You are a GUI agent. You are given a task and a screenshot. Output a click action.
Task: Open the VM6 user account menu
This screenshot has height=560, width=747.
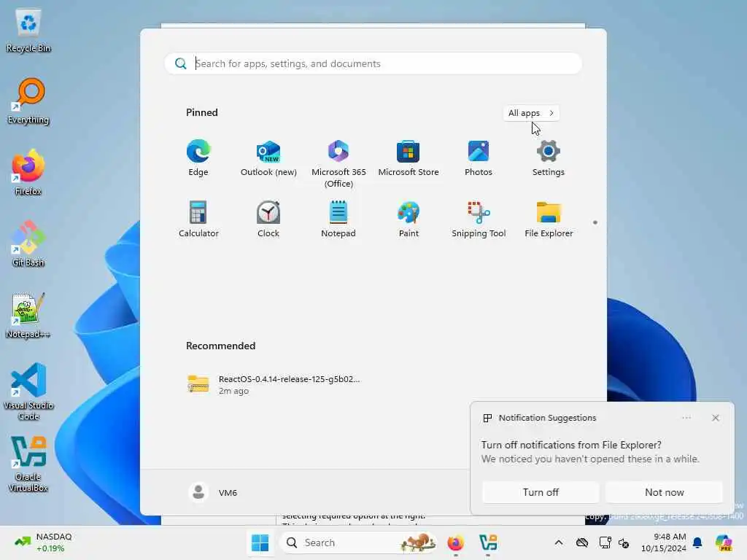(x=213, y=492)
